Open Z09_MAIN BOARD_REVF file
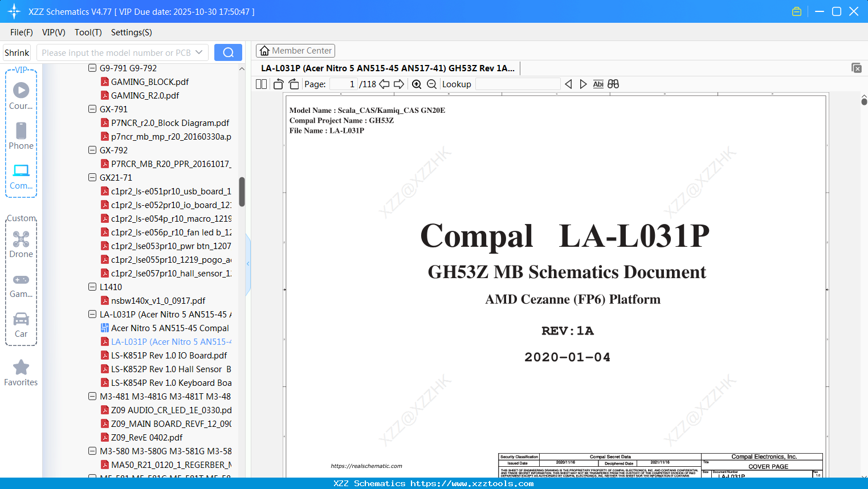Image resolution: width=868 pixels, height=489 pixels. point(166,423)
